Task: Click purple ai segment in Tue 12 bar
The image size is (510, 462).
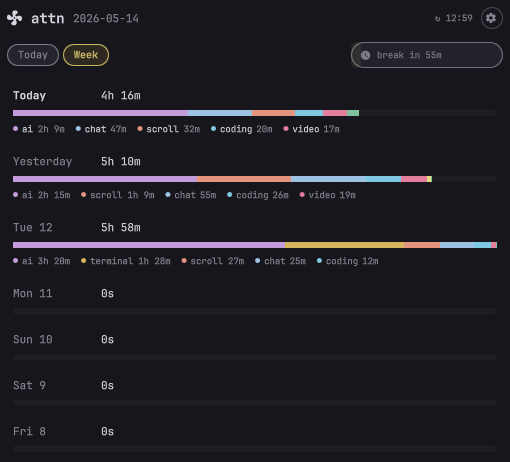Action: (x=149, y=245)
